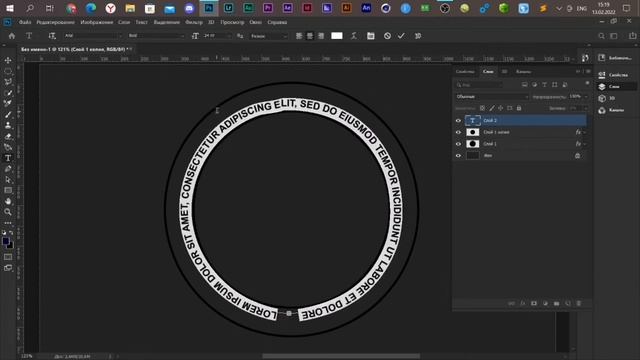
Task: Expand effects on Слой 1 layer
Action: point(585,144)
